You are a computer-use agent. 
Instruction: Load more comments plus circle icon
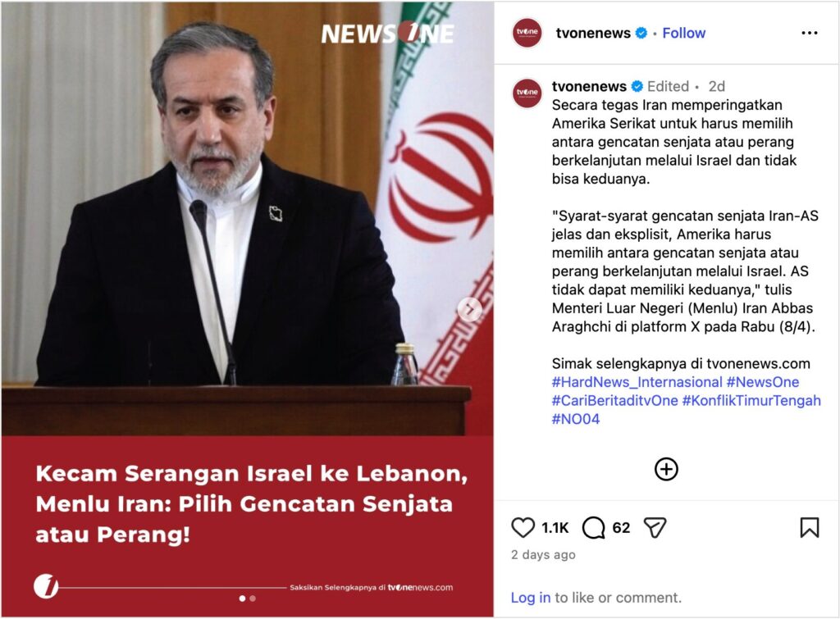pyautogui.click(x=666, y=469)
